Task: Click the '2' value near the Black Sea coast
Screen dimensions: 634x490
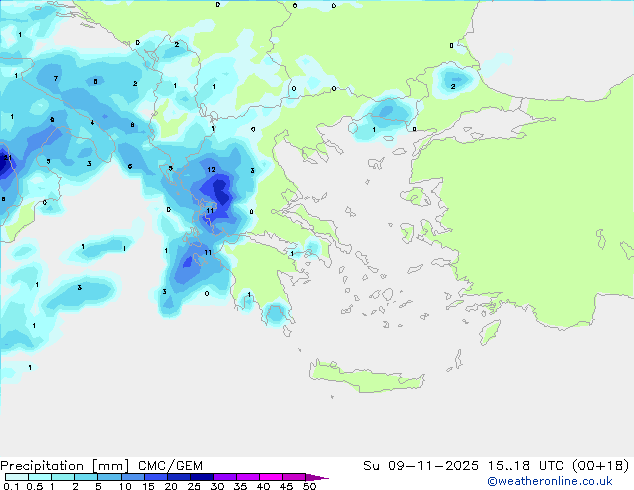Action: (x=453, y=87)
